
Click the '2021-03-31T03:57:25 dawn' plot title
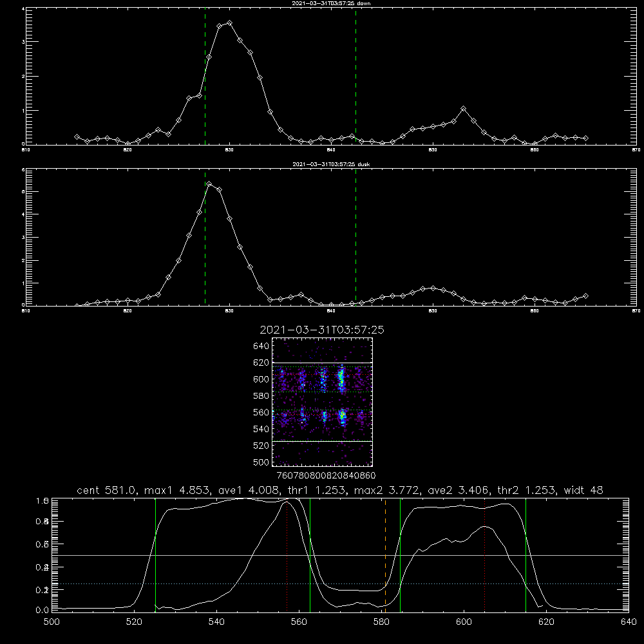point(331,3)
